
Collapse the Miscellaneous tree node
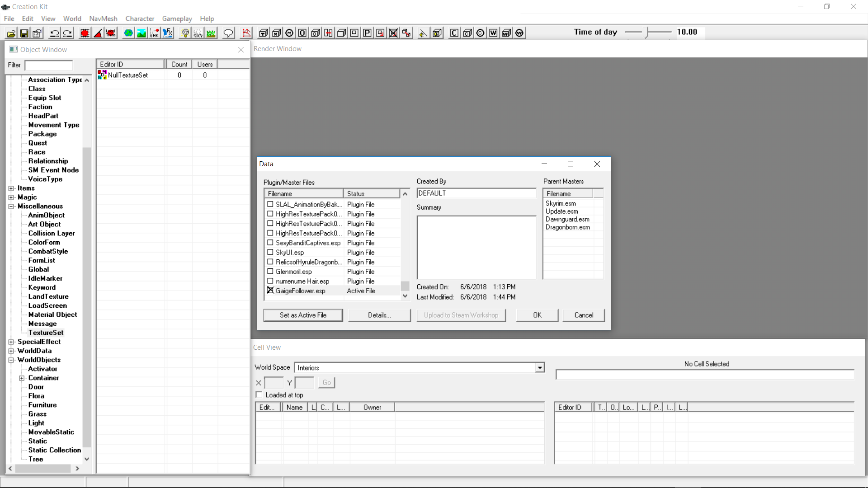point(11,206)
